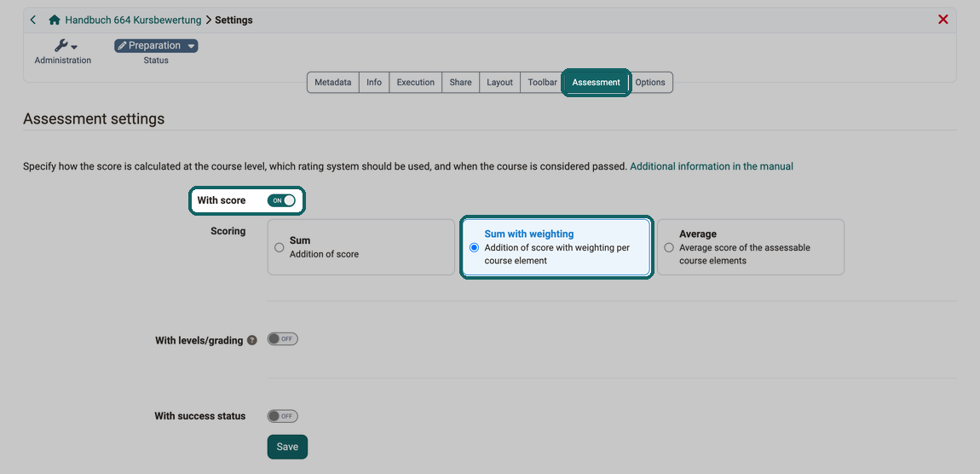This screenshot has width=980, height=474.
Task: Click the help icon beside levels/grading
Action: 252,341
